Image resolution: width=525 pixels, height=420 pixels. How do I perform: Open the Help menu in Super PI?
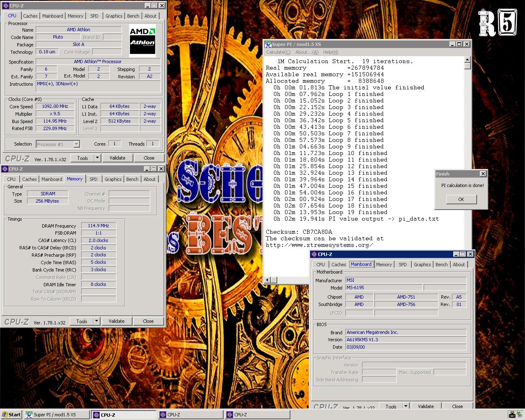pos(331,52)
